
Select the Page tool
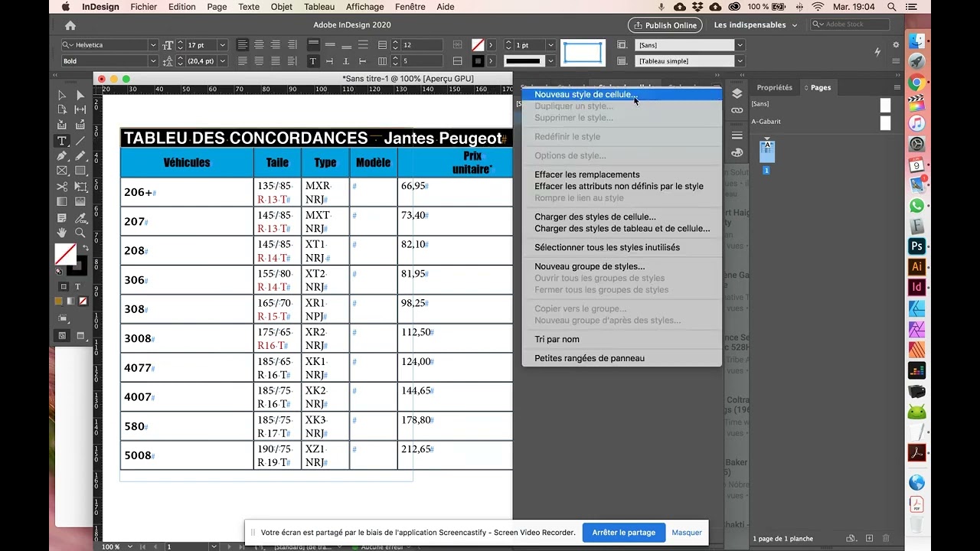tap(62, 110)
